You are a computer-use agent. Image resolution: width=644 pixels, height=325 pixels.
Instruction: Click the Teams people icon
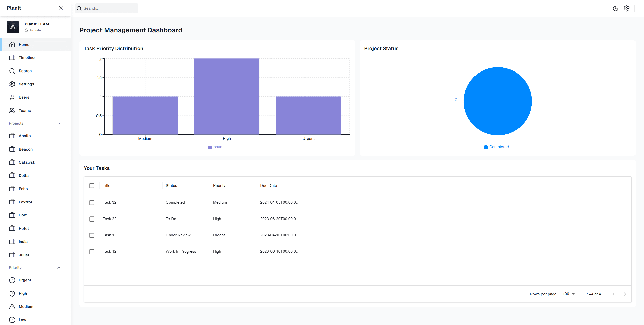(x=12, y=111)
